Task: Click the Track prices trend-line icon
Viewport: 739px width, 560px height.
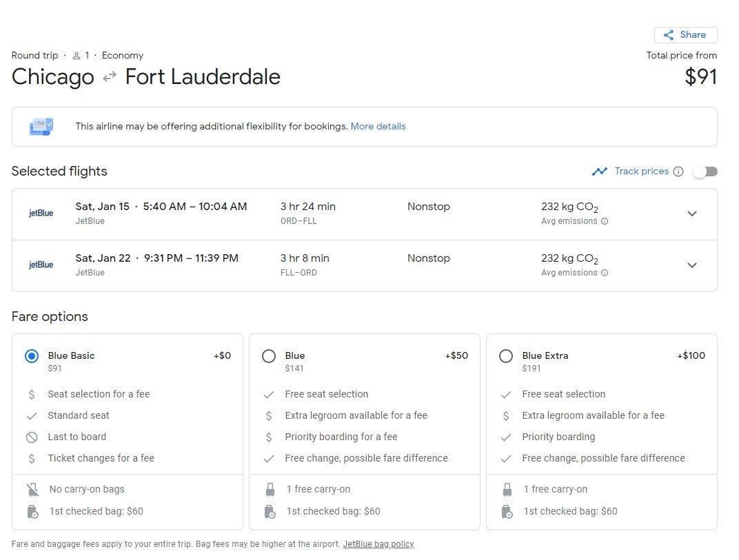Action: [x=599, y=172]
